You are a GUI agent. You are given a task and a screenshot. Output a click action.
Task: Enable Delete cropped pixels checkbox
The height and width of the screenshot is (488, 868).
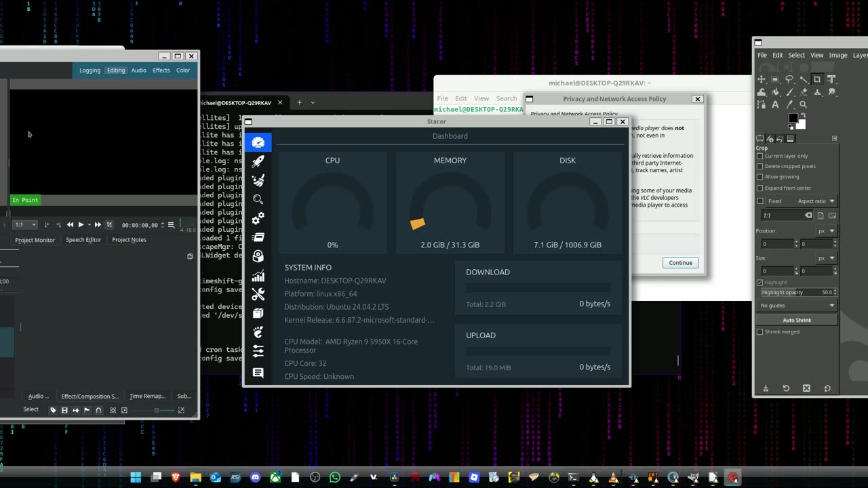click(x=759, y=166)
